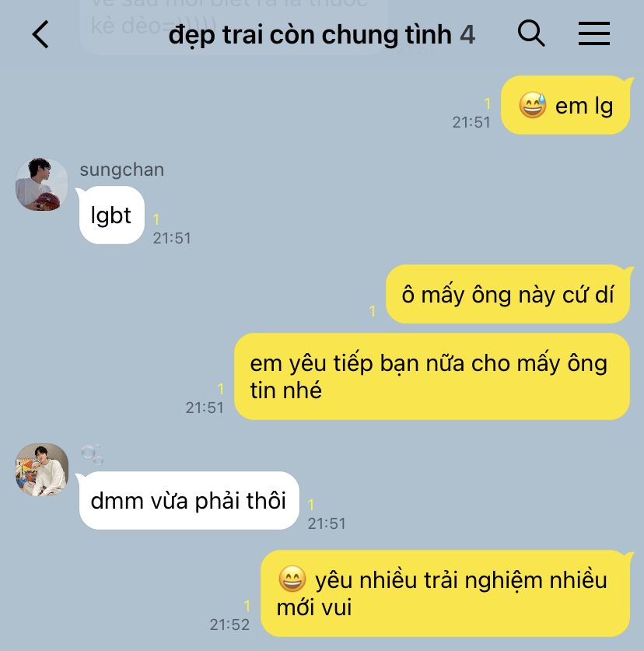Screen dimensions: 644x651
Task: Tap the second sender's avatar photo
Action: tap(41, 470)
